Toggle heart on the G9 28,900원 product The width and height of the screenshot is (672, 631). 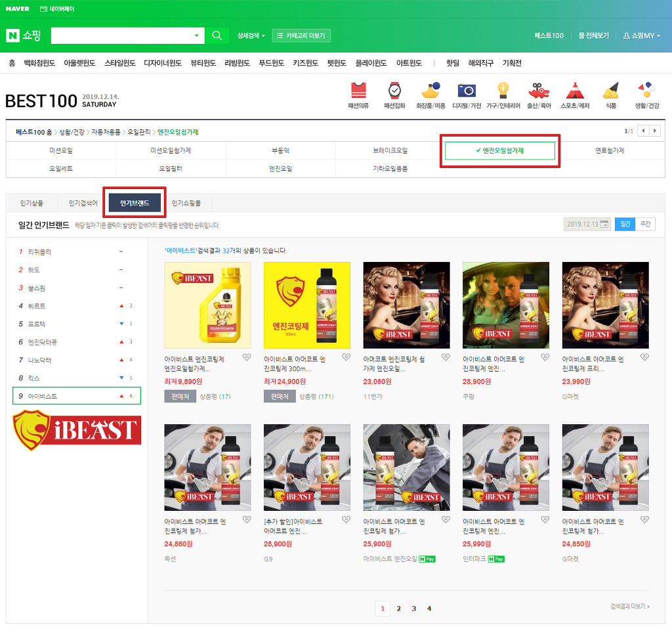[346, 519]
